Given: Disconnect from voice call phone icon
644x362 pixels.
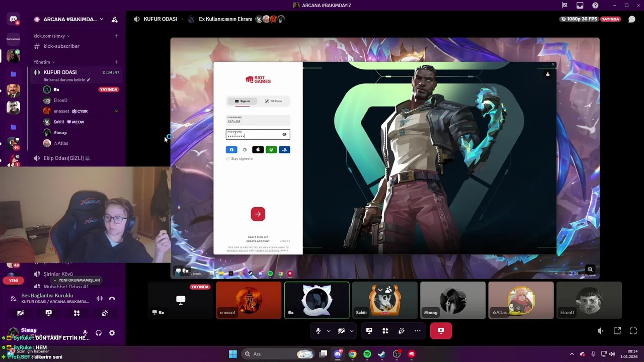Looking at the screenshot, I should pyautogui.click(x=112, y=298).
